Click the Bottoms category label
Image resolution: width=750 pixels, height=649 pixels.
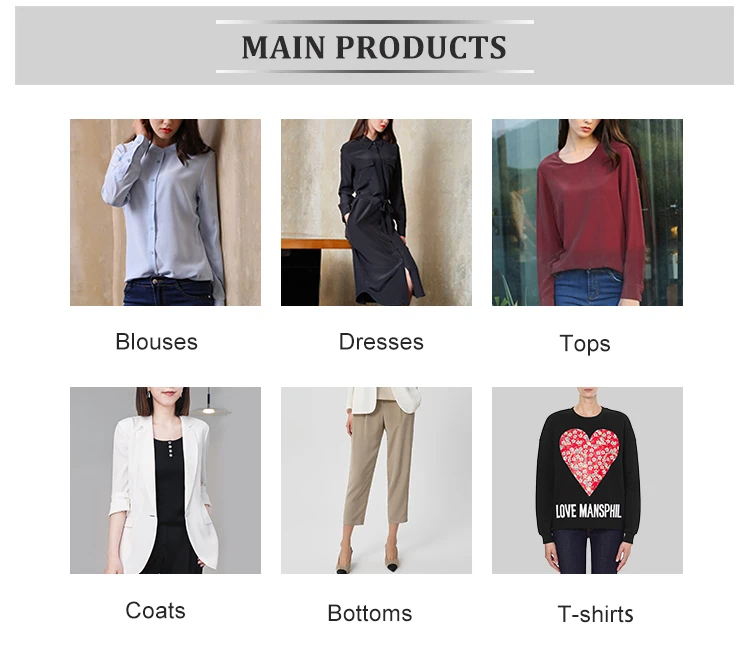(x=370, y=613)
